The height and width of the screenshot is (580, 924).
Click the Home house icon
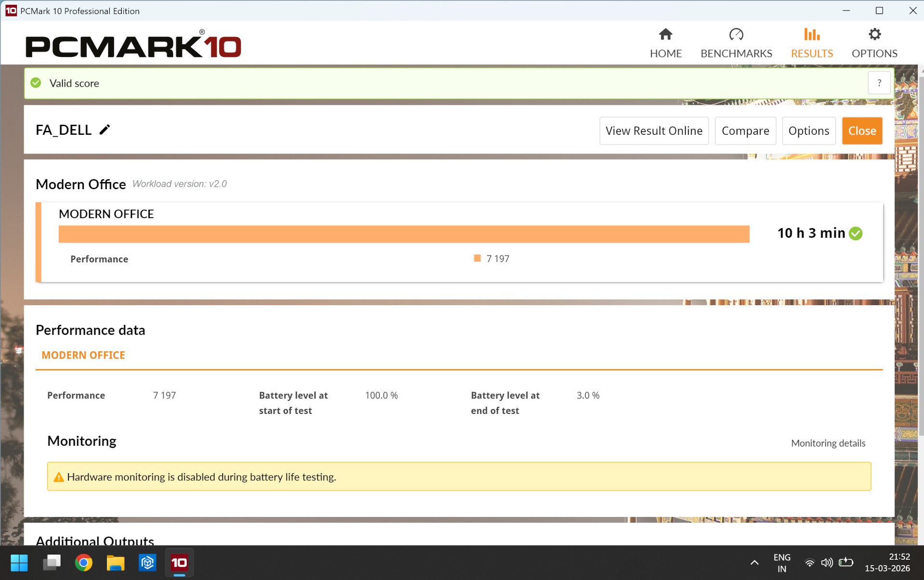(x=666, y=35)
